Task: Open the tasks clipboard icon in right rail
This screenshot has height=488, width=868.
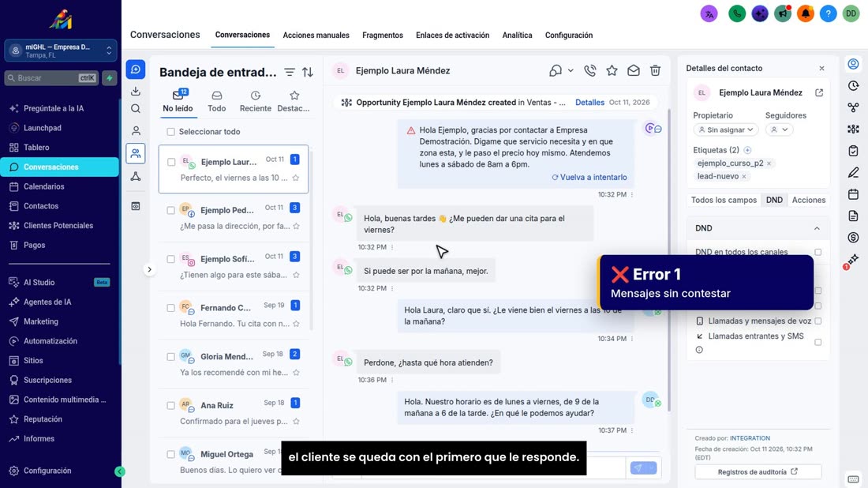Action: [x=853, y=151]
